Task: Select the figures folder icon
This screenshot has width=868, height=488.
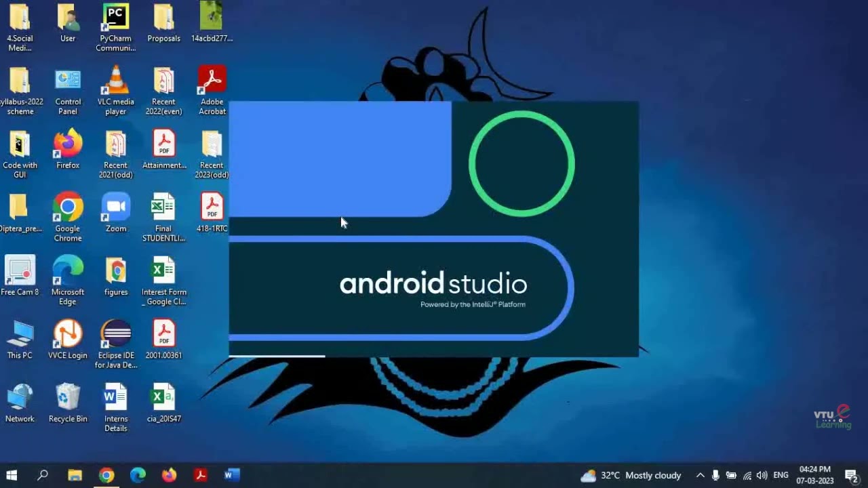Action: point(116,277)
